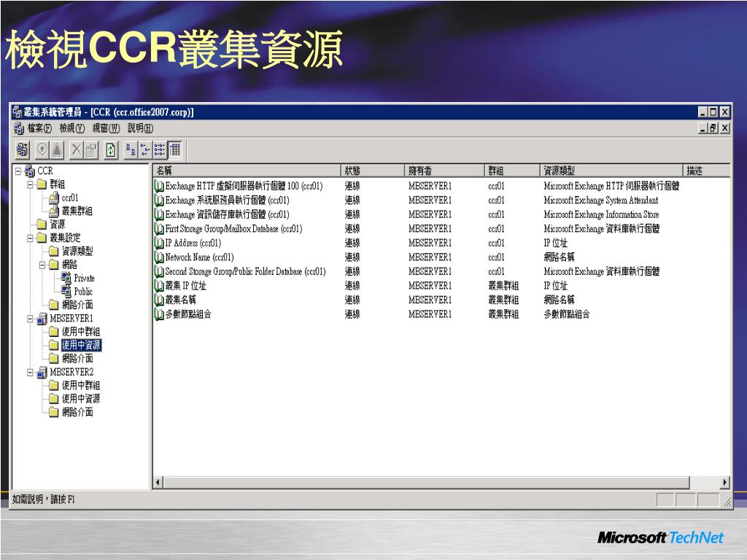Collapse the 群組 tree node
Viewport: 747px width, 560px height.
(30, 184)
